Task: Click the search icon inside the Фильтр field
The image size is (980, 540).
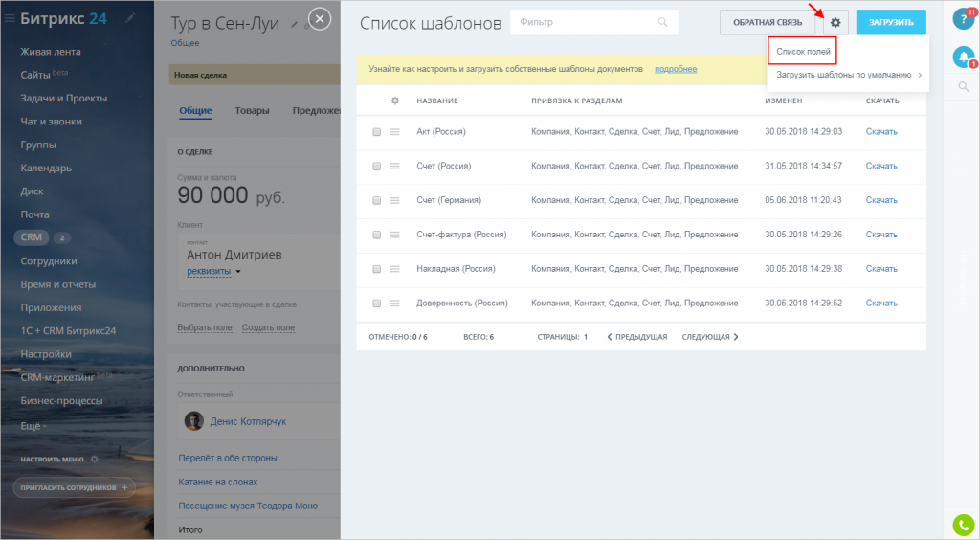Action: (662, 22)
